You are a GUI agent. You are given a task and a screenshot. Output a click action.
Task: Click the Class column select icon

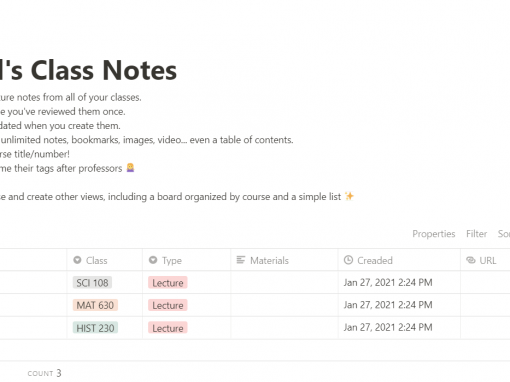point(77,260)
